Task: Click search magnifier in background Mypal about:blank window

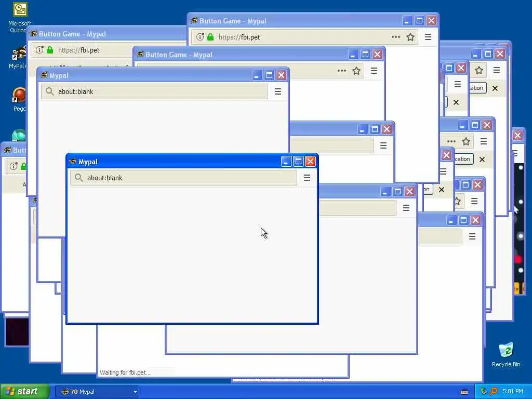Action: 49,91
